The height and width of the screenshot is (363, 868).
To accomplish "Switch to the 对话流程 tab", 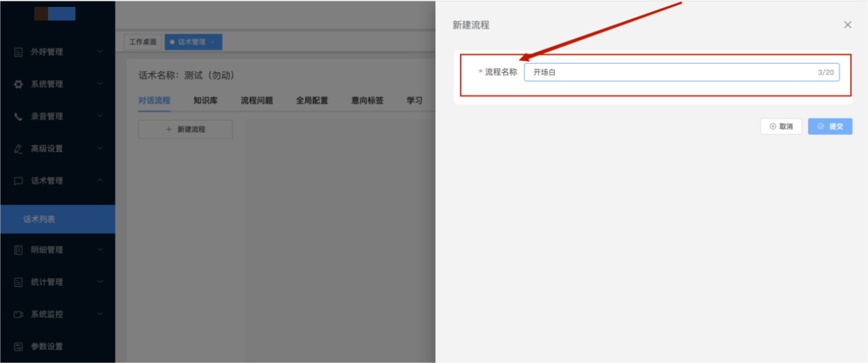I will (154, 100).
